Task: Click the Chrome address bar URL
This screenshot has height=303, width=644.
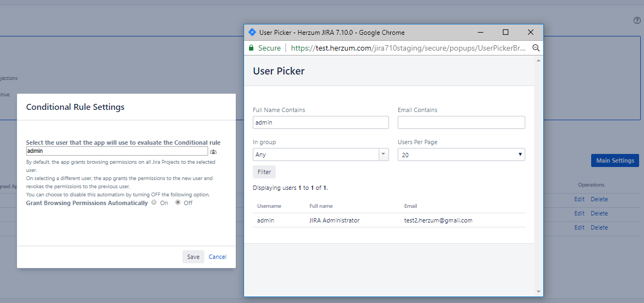Action: pyautogui.click(x=408, y=48)
